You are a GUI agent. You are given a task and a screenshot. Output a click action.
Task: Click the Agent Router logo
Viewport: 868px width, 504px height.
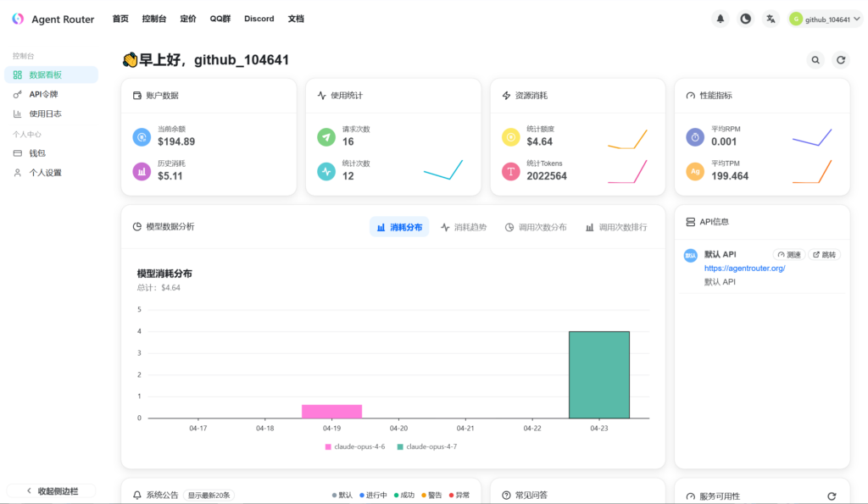[x=19, y=19]
